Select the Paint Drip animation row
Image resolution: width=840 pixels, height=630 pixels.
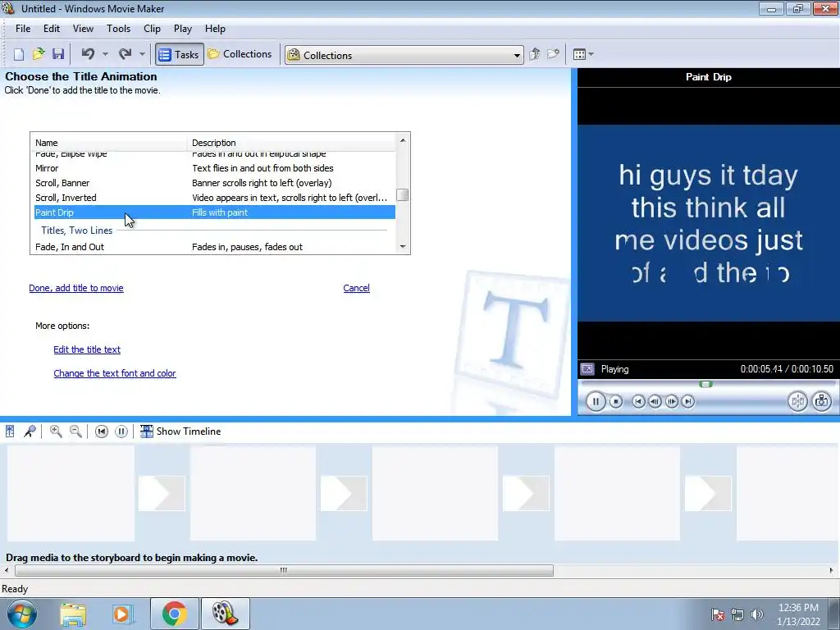click(x=214, y=212)
